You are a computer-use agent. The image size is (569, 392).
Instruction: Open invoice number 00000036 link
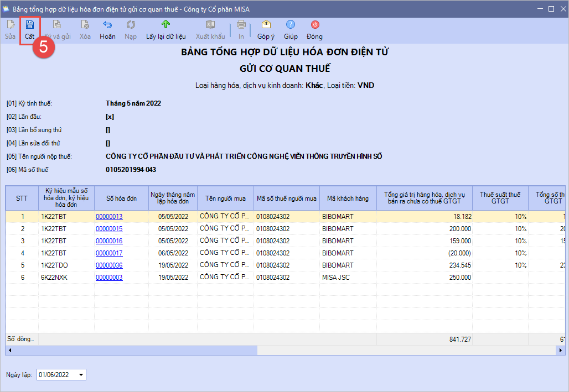click(x=109, y=265)
